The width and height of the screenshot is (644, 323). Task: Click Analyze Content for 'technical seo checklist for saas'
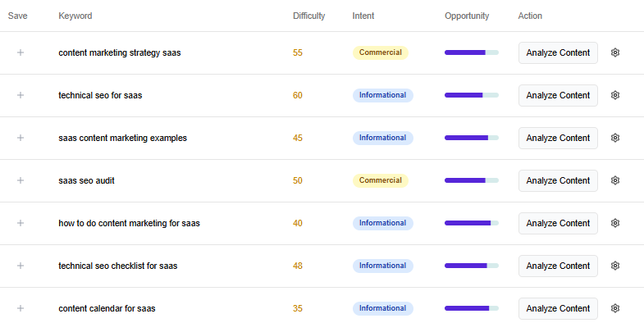pos(558,266)
